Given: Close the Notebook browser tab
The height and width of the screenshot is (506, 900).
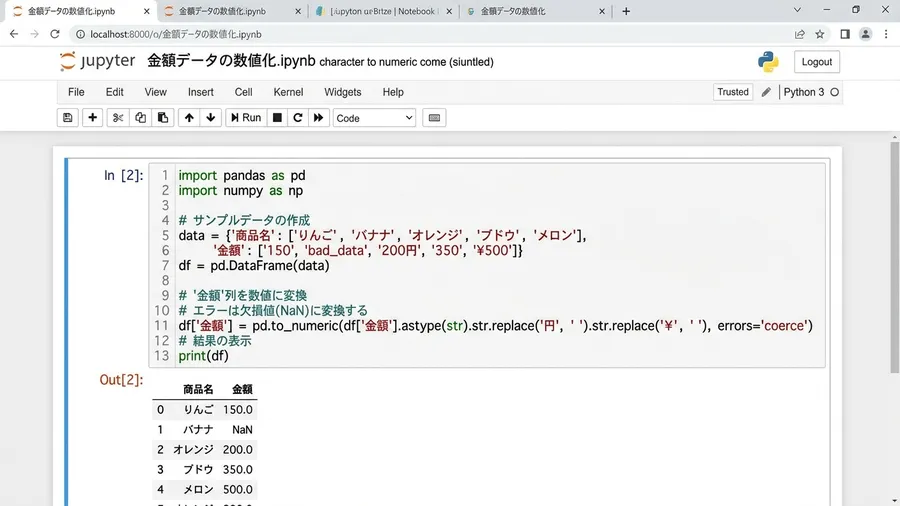Looking at the screenshot, I should tap(449, 11).
